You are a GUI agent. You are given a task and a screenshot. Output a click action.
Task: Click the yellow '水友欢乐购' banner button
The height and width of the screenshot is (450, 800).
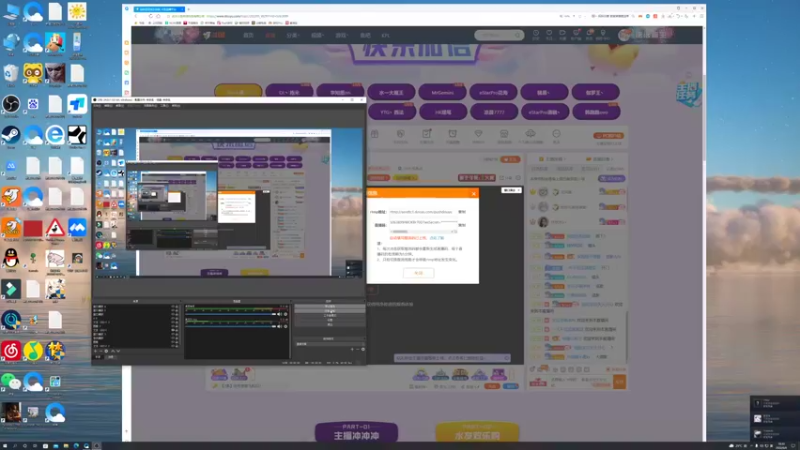click(477, 433)
